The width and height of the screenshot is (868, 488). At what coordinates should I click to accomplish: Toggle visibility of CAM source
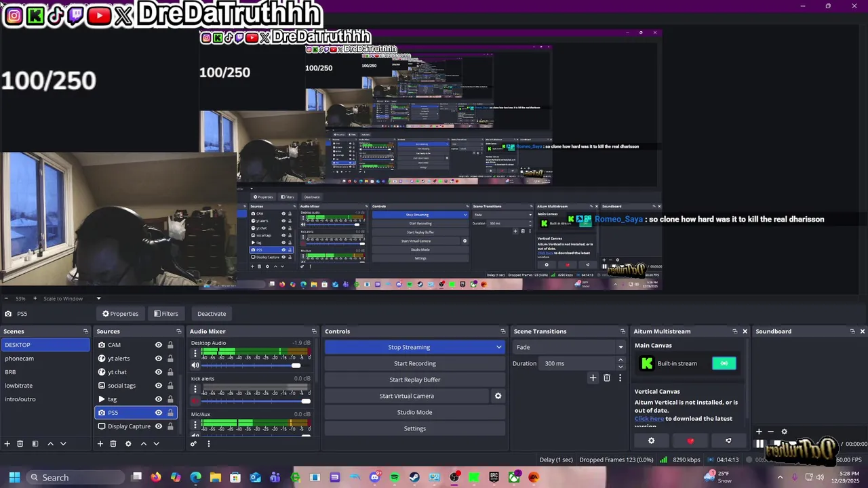[x=159, y=345]
